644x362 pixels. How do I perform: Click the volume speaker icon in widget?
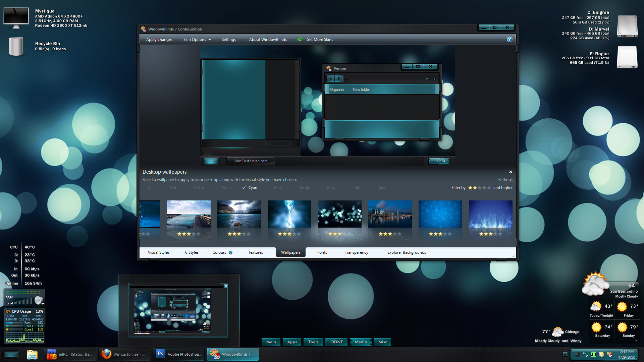coord(39,300)
